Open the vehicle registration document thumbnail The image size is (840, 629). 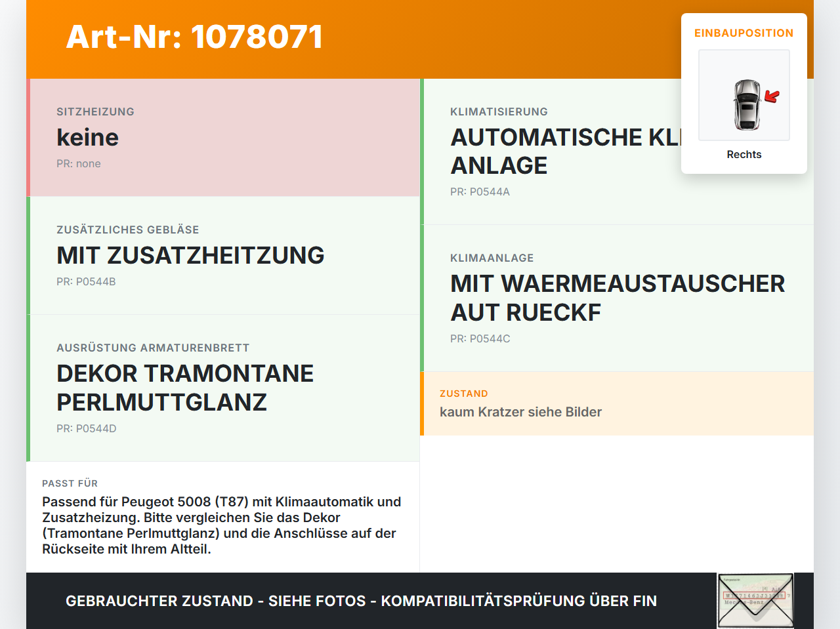755,601
